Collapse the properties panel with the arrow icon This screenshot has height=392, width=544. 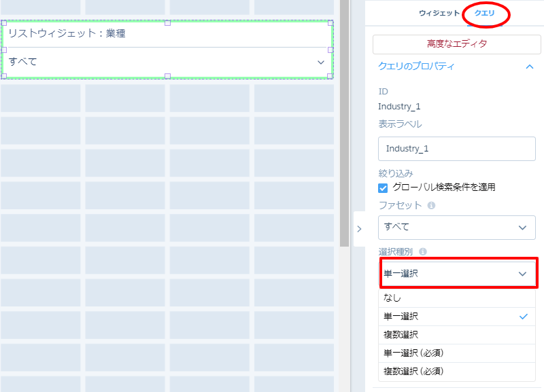(359, 229)
